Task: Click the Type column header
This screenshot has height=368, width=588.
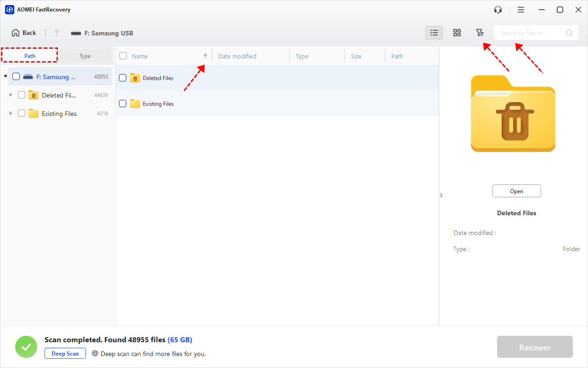Action: [x=302, y=56]
